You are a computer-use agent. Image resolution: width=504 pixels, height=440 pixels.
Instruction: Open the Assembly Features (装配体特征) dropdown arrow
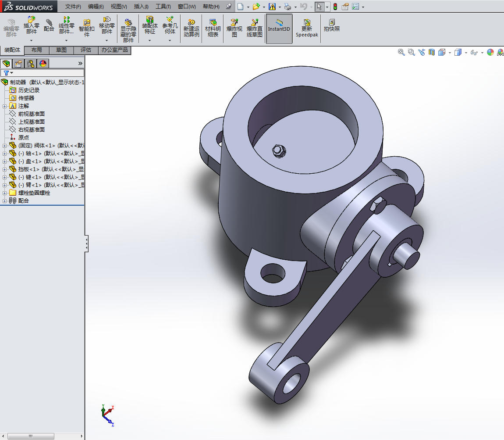tap(149, 40)
